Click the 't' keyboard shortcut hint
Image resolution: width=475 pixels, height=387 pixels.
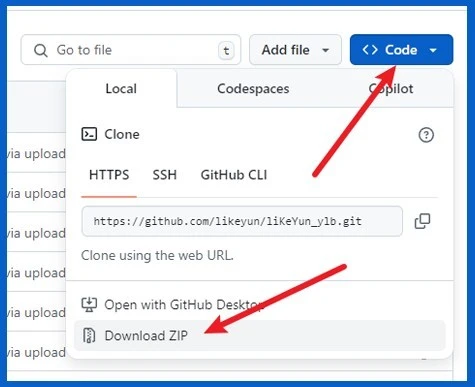point(226,51)
